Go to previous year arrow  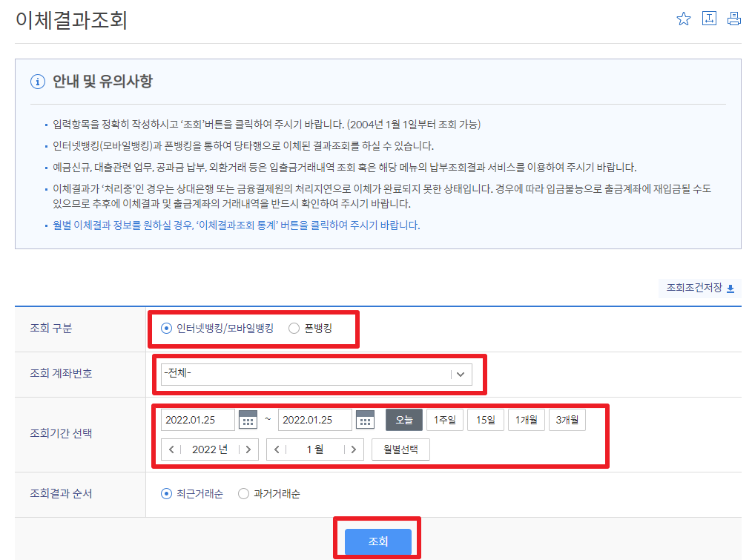(x=171, y=449)
